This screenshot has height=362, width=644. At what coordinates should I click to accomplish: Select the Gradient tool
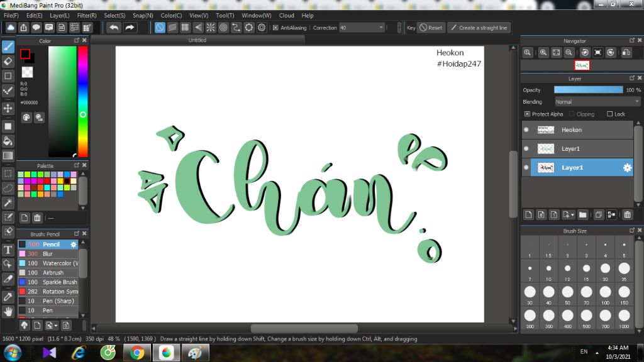pyautogui.click(x=8, y=156)
